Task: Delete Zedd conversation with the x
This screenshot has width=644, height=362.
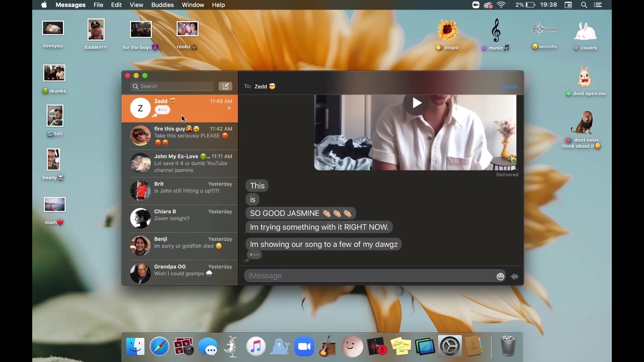Action: pyautogui.click(x=229, y=108)
